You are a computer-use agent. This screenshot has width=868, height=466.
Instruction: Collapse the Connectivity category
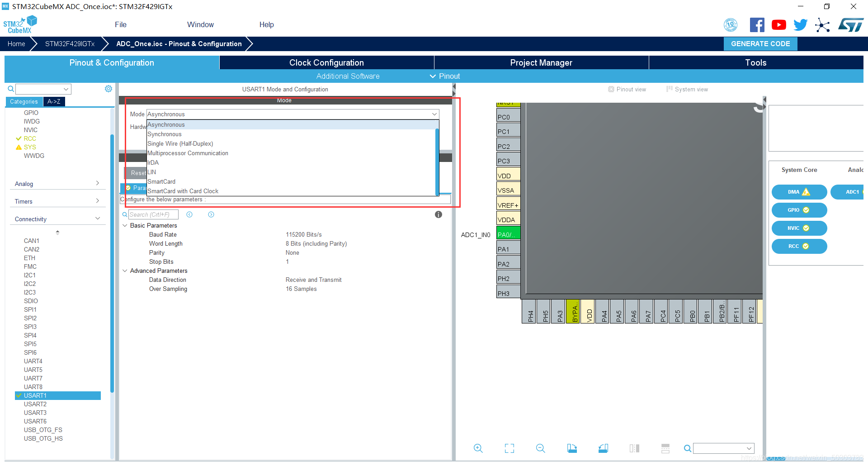point(57,219)
